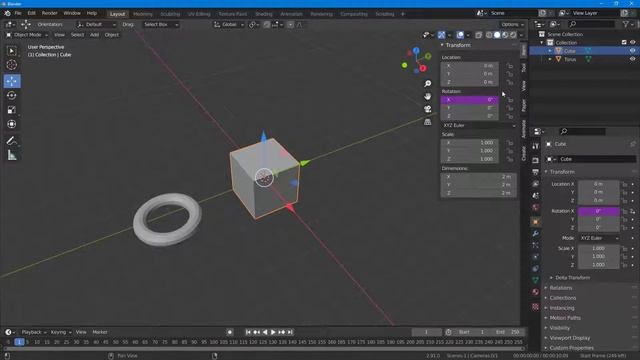Open the Add menu in viewport header

(x=94, y=35)
